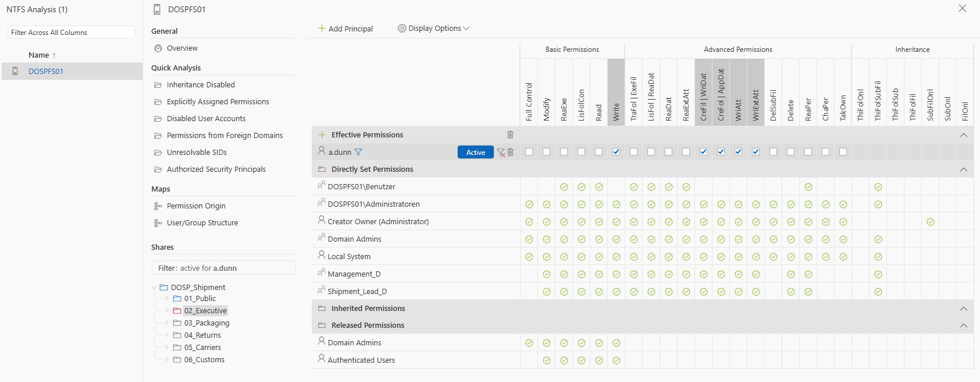Collapse the DOSP_Shipment tree node

[x=154, y=288]
